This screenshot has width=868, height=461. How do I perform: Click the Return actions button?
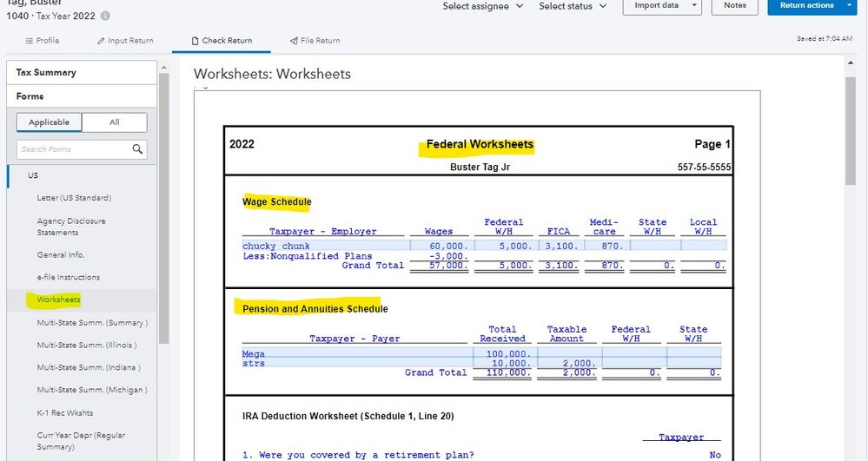[x=805, y=6]
